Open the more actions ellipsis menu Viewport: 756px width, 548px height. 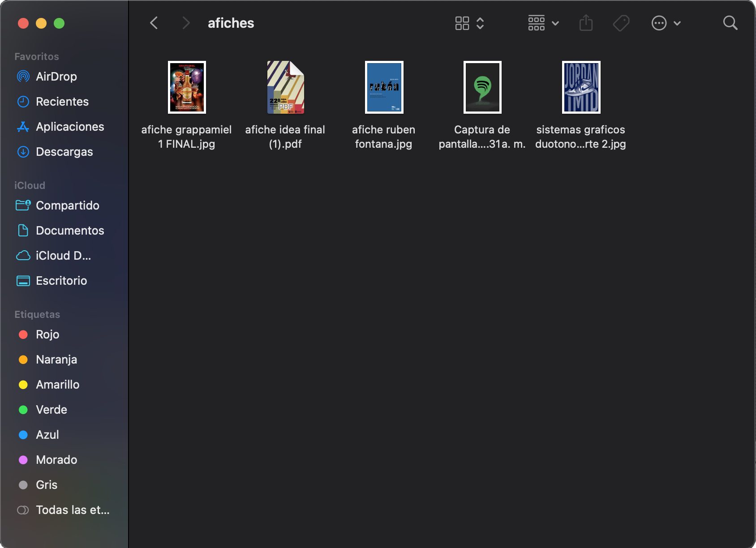click(x=666, y=23)
